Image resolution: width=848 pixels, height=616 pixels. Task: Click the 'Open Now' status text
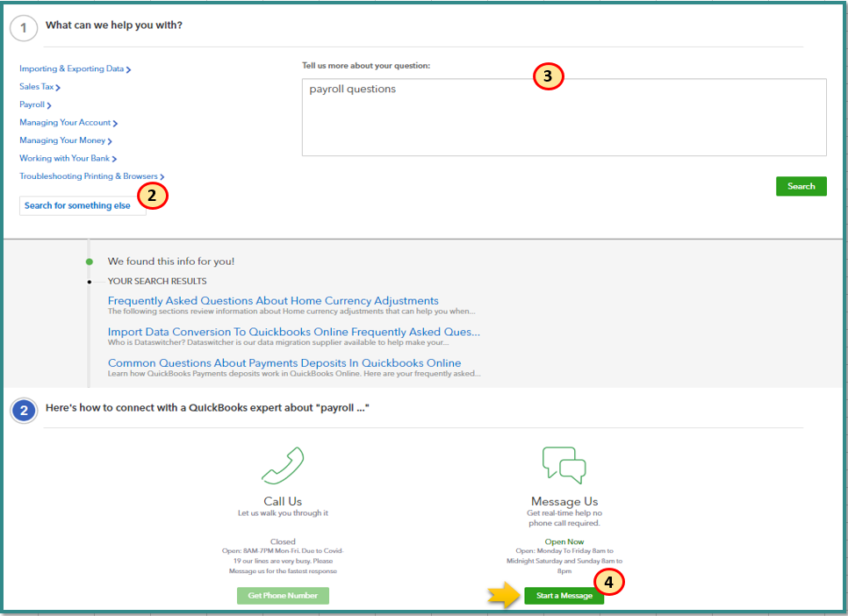tap(564, 541)
